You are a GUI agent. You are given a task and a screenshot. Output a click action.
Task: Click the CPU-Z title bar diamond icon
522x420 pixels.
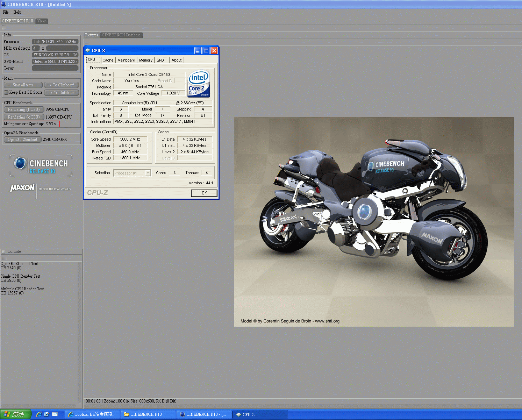click(x=88, y=50)
